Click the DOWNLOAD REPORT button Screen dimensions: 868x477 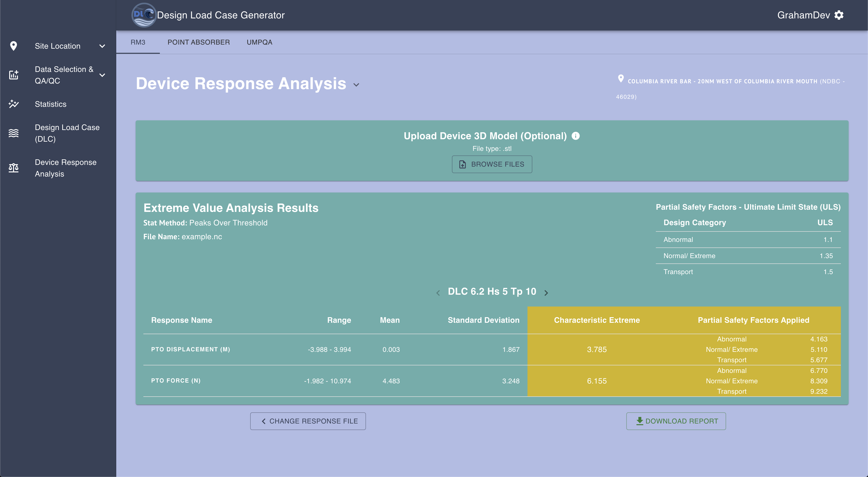pyautogui.click(x=676, y=421)
